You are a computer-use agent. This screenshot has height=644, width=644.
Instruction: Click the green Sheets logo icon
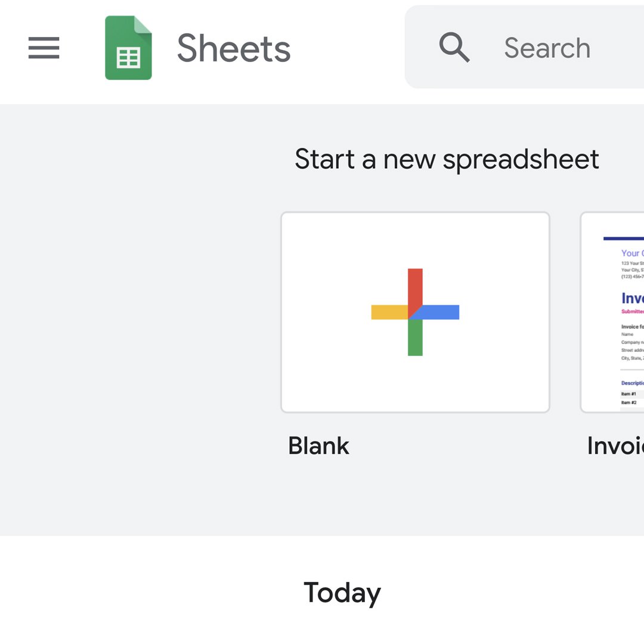click(129, 48)
